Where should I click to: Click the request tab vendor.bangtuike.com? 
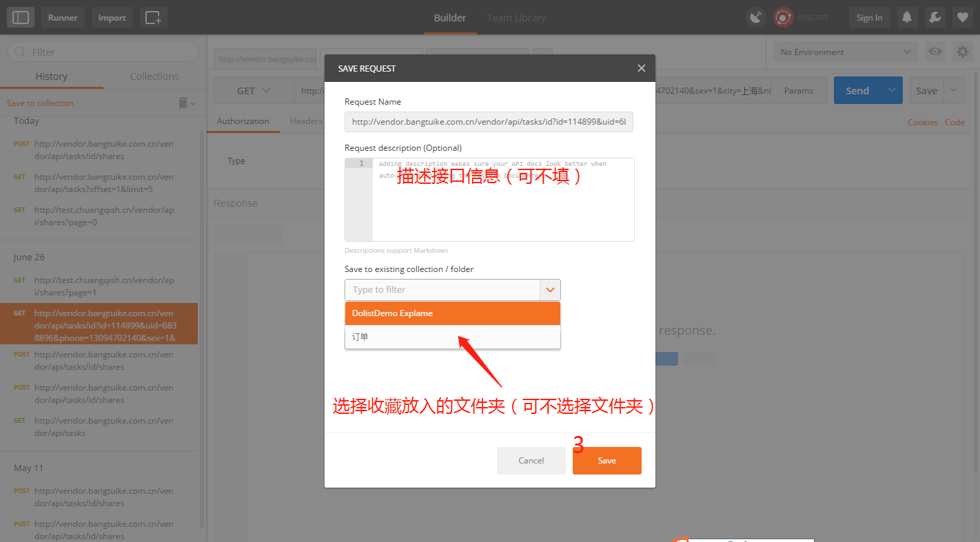(x=266, y=59)
